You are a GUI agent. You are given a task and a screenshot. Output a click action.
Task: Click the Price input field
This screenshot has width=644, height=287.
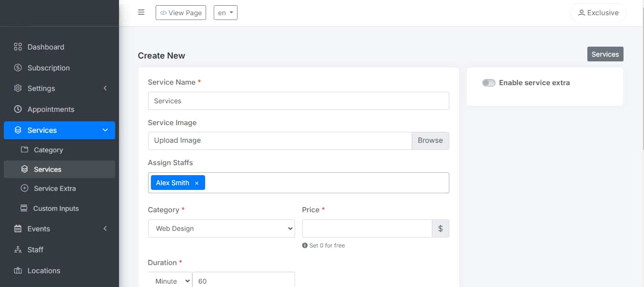pos(367,228)
